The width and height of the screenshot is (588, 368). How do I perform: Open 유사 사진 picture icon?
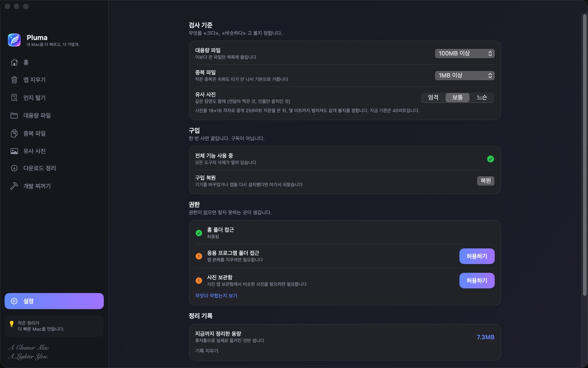point(14,151)
